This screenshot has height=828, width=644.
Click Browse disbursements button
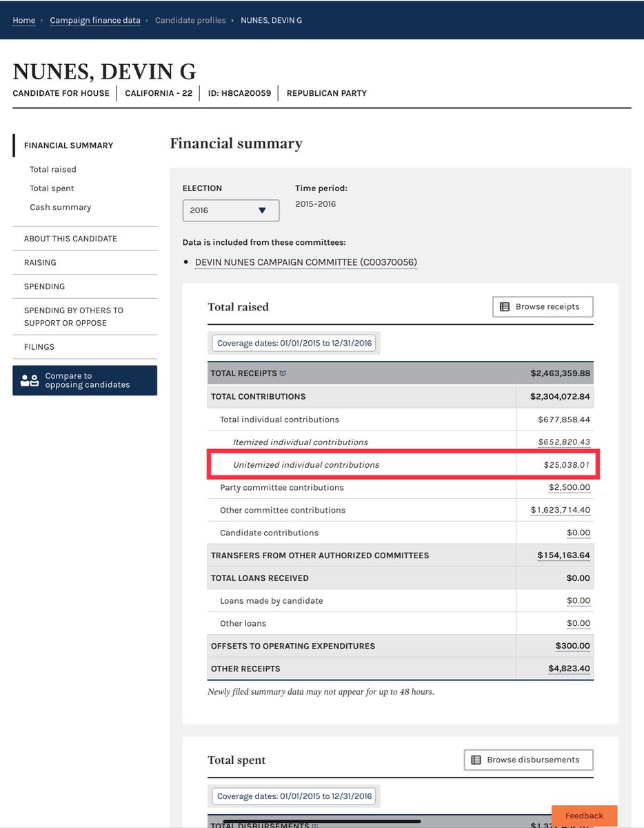pyautogui.click(x=528, y=760)
